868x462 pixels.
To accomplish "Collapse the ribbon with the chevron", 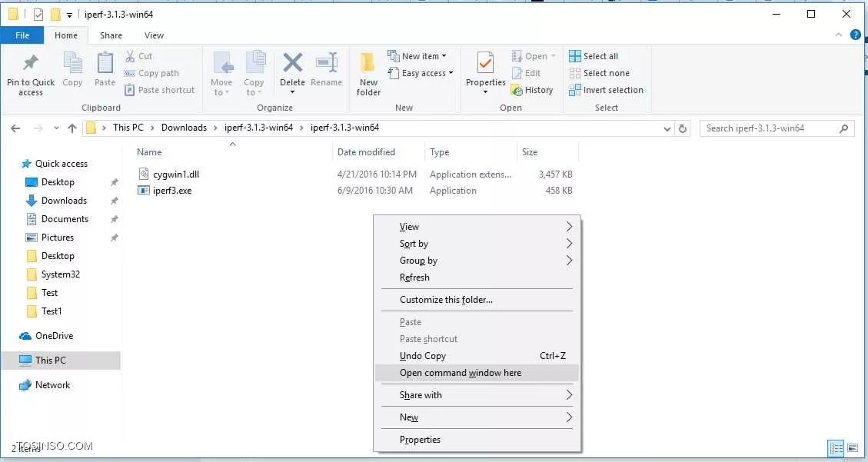I will coord(839,35).
